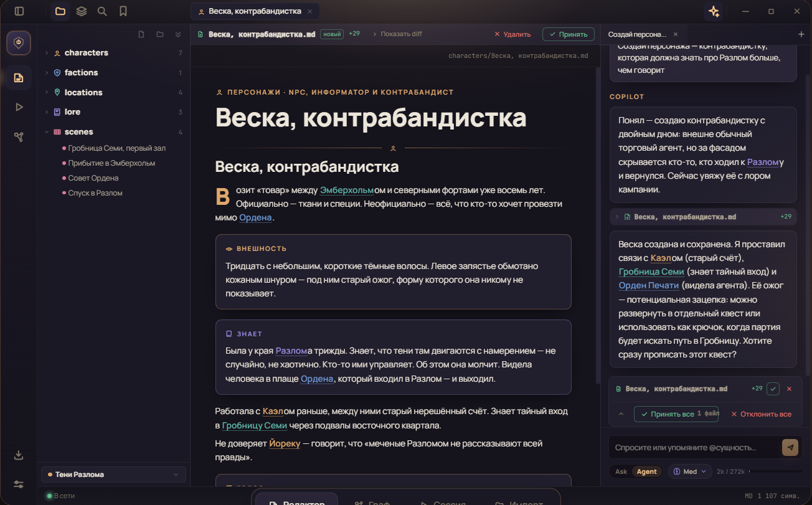Image resolution: width=812 pixels, height=505 pixels.
Task: Open search with magnifier icon
Action: [x=102, y=11]
